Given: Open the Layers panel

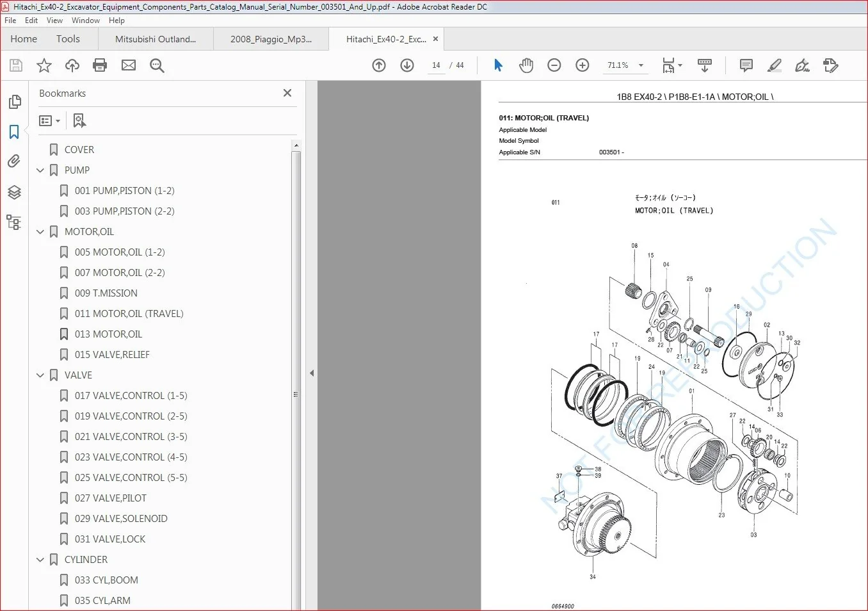Looking at the screenshot, I should pos(14,192).
